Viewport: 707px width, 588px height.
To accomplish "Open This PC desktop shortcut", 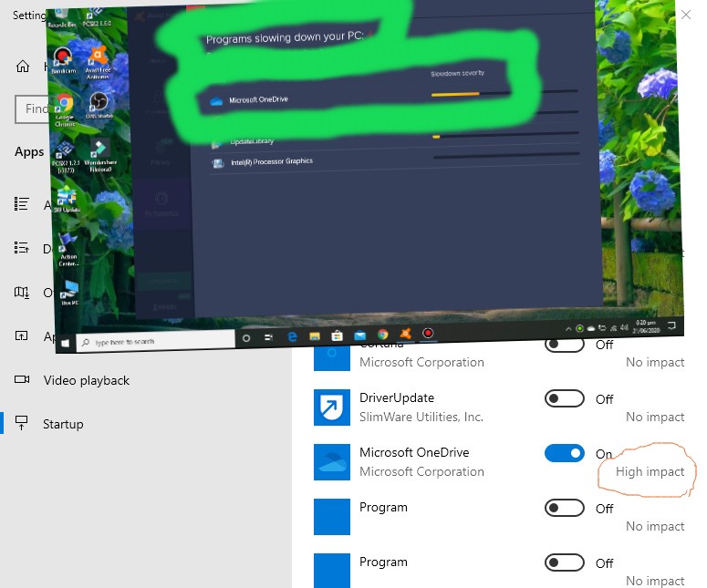I will tap(70, 293).
